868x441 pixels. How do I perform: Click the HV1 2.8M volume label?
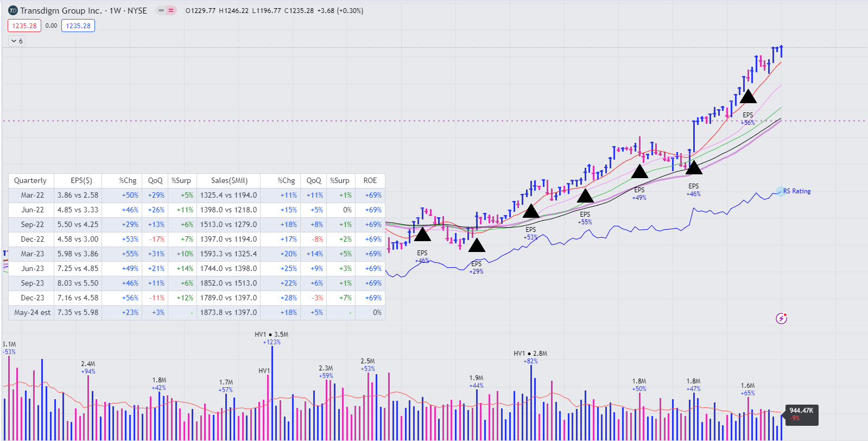coord(530,354)
